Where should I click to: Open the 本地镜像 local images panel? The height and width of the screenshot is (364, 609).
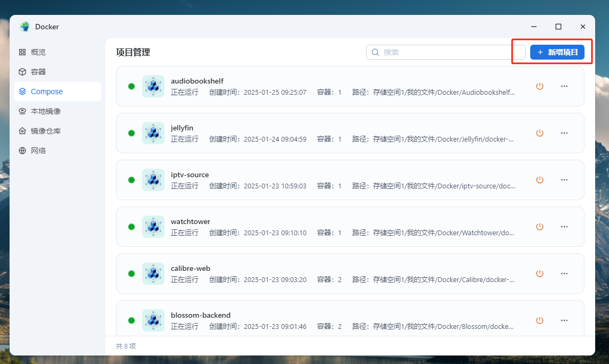pyautogui.click(x=42, y=111)
